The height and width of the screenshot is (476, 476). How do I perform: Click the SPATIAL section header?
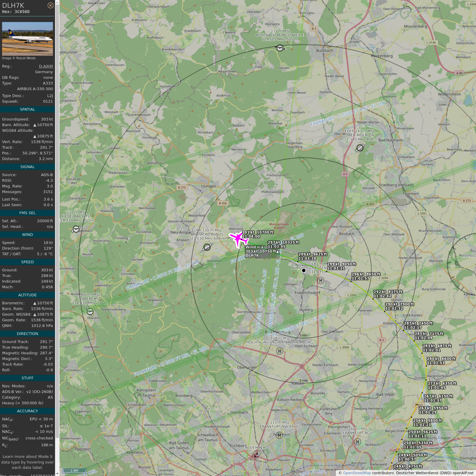coord(27,109)
